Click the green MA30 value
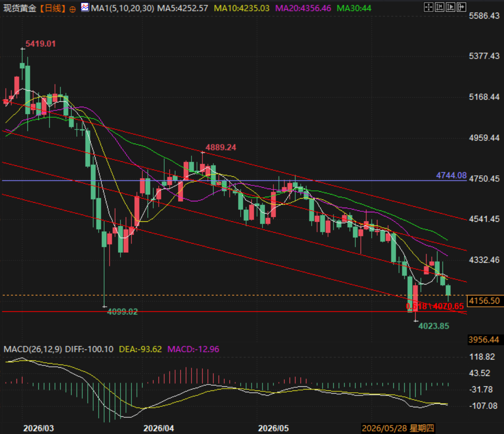Viewport: 504px width, 434px height. click(x=354, y=8)
